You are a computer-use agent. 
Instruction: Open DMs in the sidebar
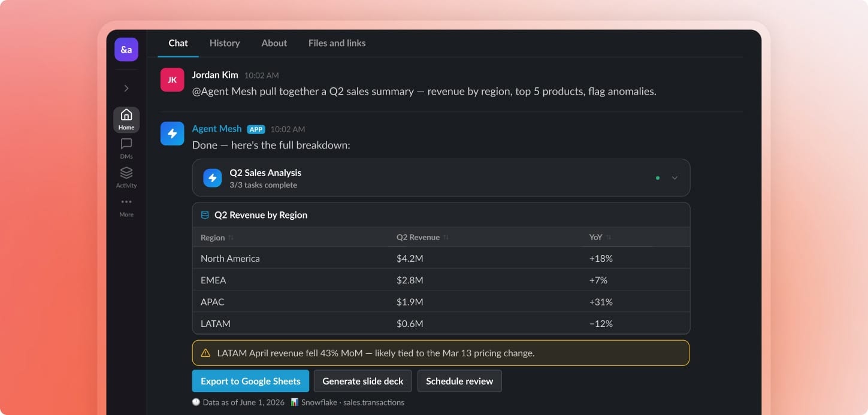tap(126, 149)
